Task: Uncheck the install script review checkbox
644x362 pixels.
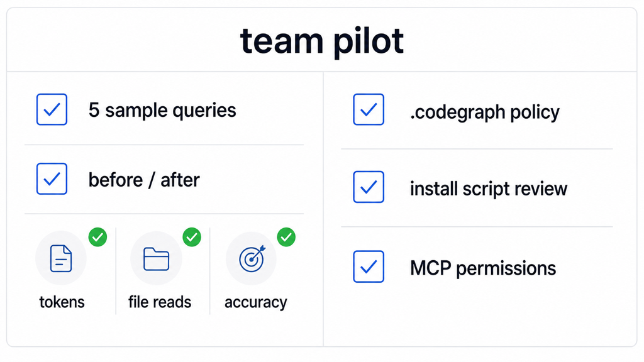Action: click(369, 187)
